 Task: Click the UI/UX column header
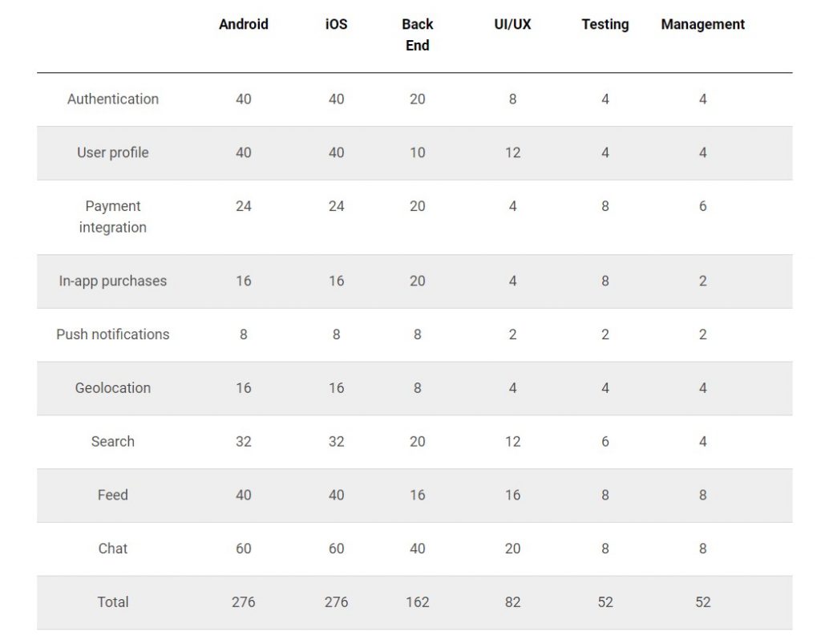[512, 25]
